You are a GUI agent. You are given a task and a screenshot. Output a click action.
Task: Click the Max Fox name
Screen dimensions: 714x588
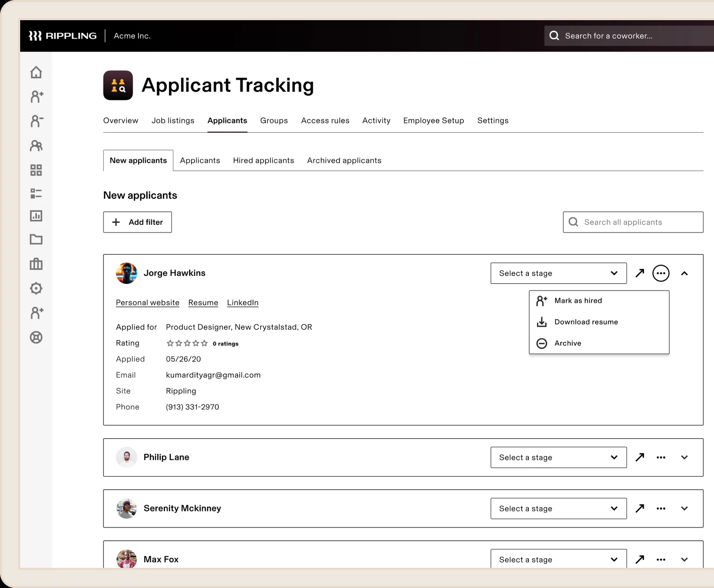tap(161, 559)
